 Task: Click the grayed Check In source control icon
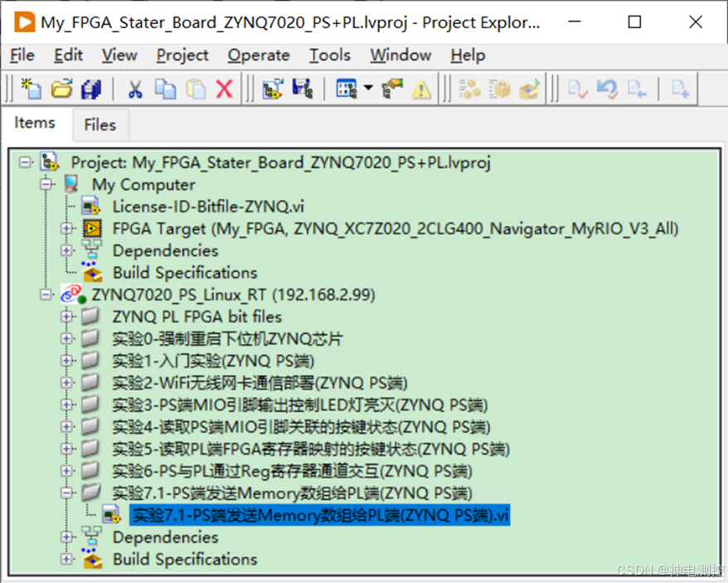tap(578, 88)
